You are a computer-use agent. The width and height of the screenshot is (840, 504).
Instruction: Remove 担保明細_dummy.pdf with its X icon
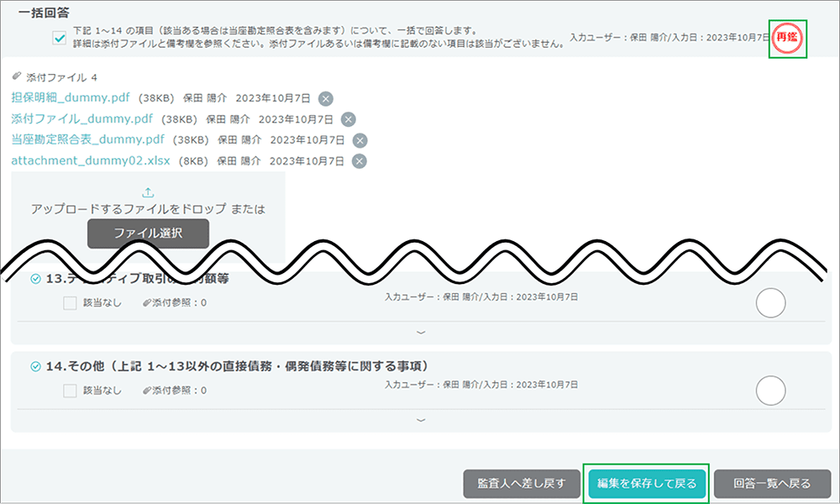[325, 98]
